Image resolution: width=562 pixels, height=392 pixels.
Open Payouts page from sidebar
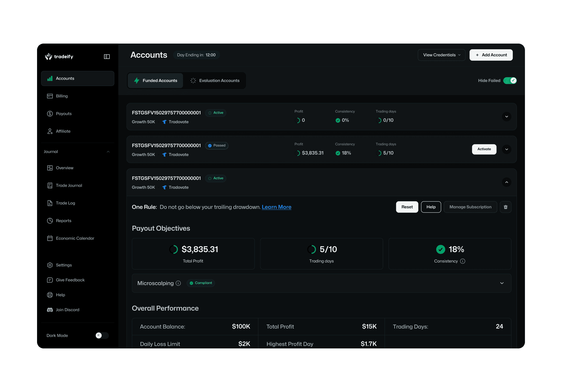63,114
